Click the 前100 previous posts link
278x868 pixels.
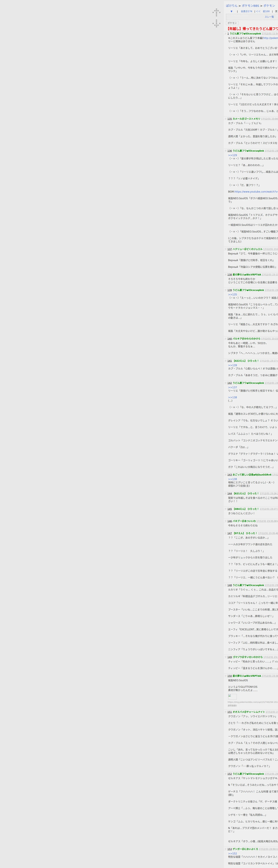266,11
